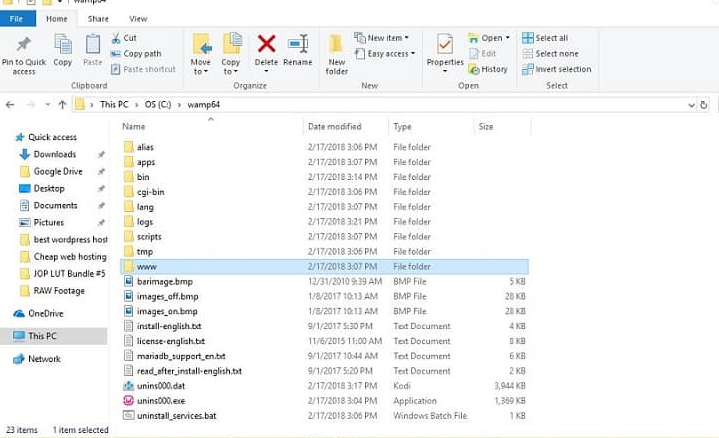Click the red Delete icon

(x=266, y=44)
